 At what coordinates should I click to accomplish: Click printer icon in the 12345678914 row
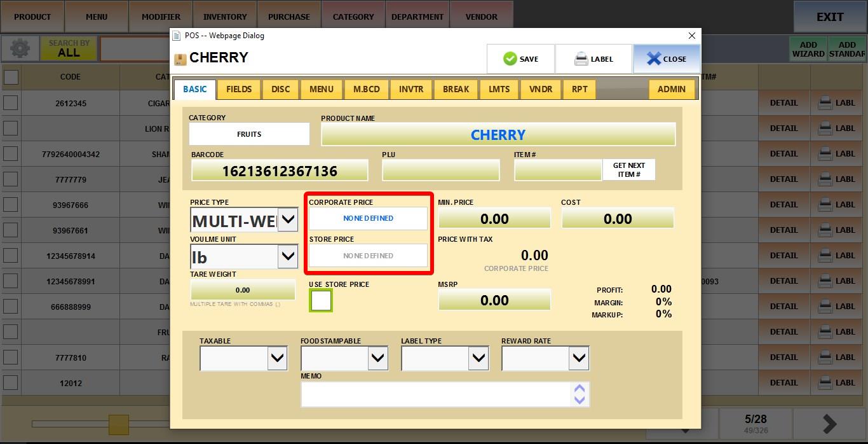[x=825, y=255]
